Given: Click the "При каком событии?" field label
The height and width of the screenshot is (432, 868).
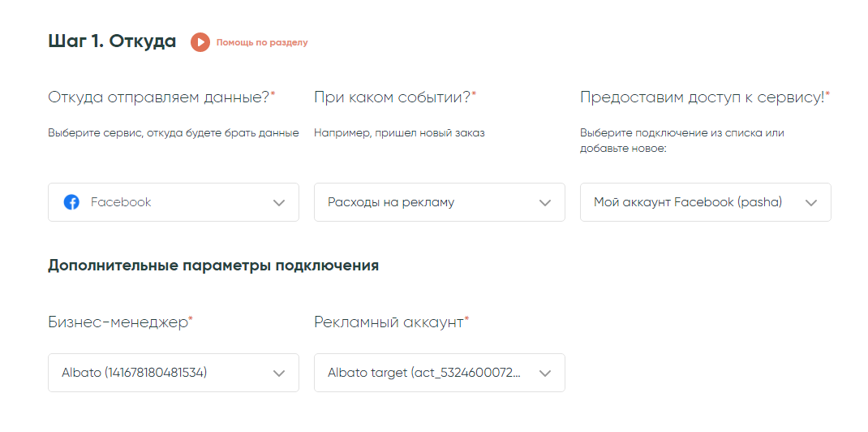Looking at the screenshot, I should [x=393, y=97].
